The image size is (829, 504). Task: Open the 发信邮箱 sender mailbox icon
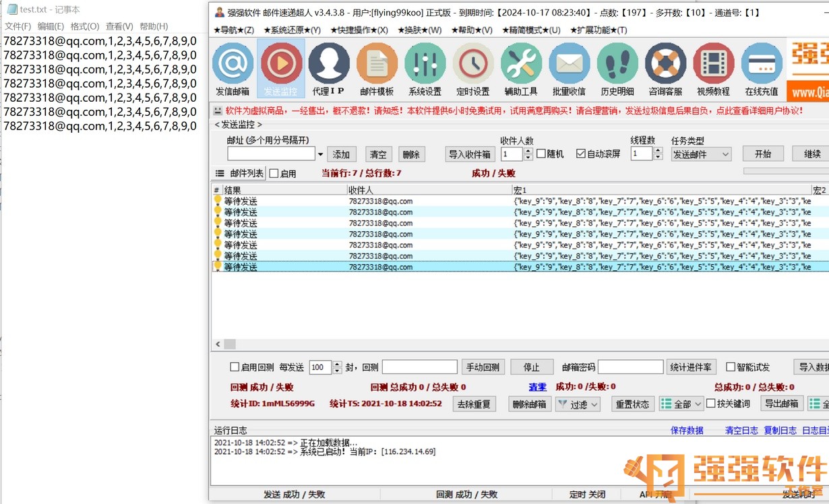pos(233,69)
